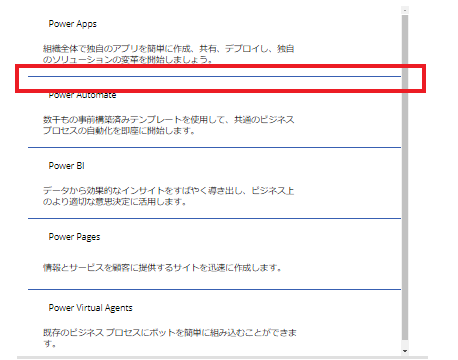
Task: Click the Power Automate description text
Action: [168, 125]
